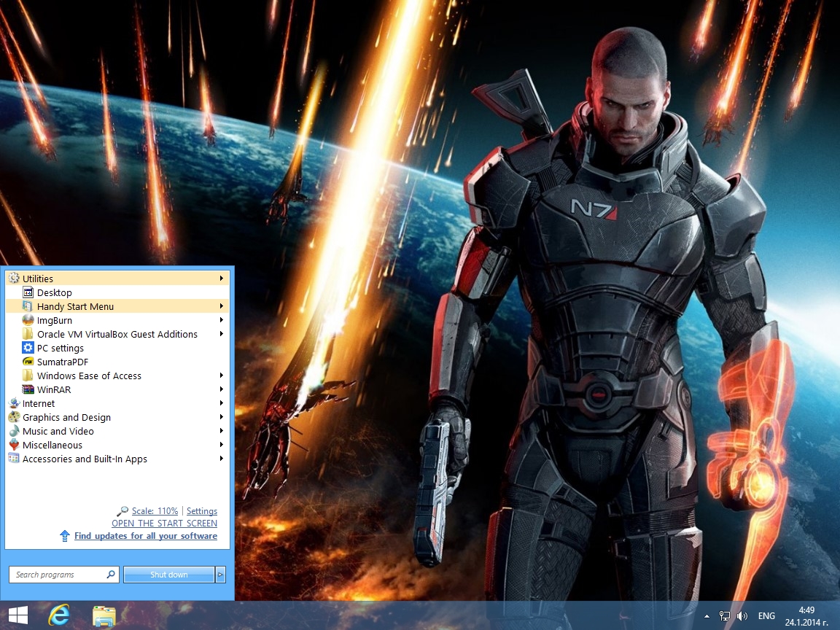Click the Scale: 110% link
Screen dimensions: 840x630
point(155,511)
